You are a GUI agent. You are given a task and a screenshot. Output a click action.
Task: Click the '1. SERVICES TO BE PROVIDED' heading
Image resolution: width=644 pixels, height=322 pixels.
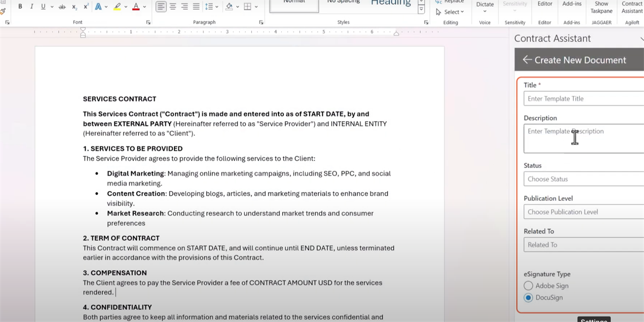click(133, 149)
